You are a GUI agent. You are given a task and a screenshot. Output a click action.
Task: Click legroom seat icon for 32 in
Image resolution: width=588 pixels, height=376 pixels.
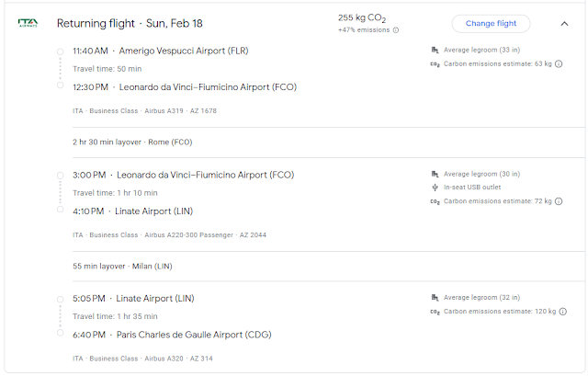pyautogui.click(x=435, y=298)
